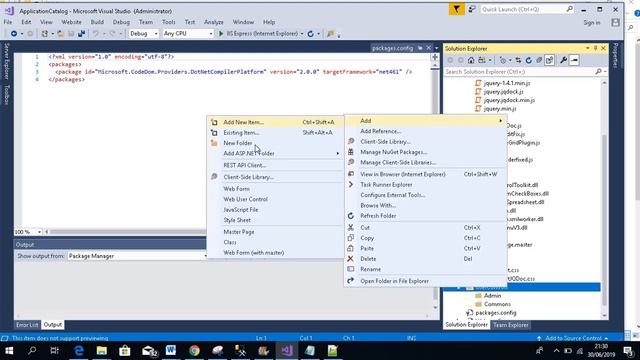Open Google Chrome from the taskbar
Image resolution: width=640 pixels, height=360 pixels.
pos(194,351)
